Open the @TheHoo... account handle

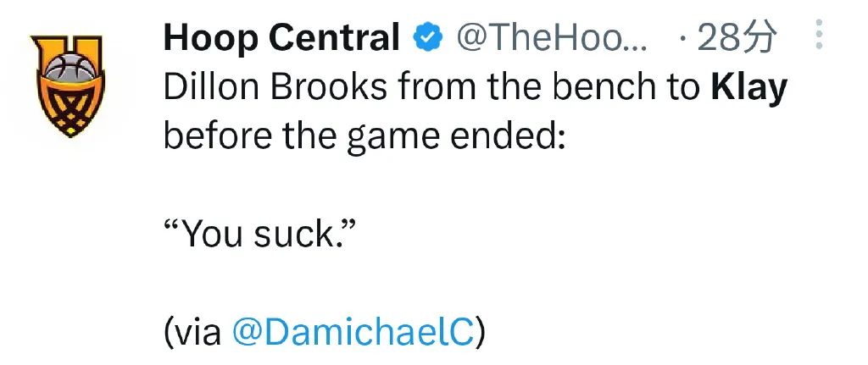(x=551, y=38)
